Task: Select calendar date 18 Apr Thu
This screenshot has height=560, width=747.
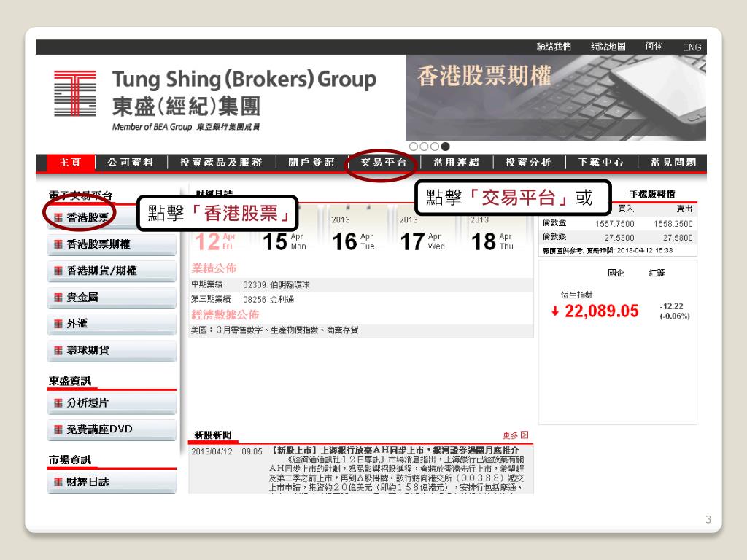Action: [492, 241]
